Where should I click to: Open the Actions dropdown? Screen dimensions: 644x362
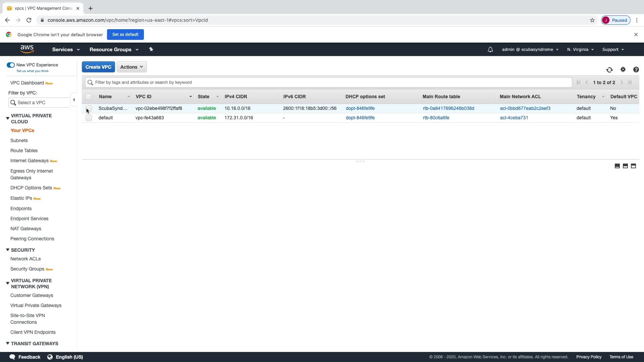tap(131, 67)
